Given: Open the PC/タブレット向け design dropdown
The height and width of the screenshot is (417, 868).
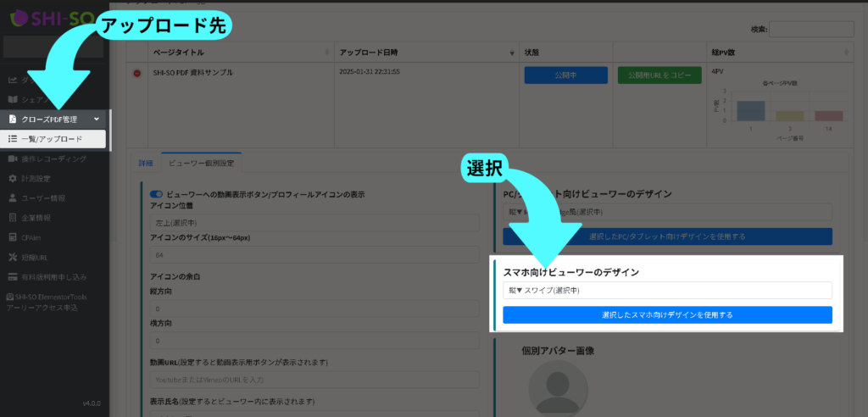Looking at the screenshot, I should pos(667,212).
